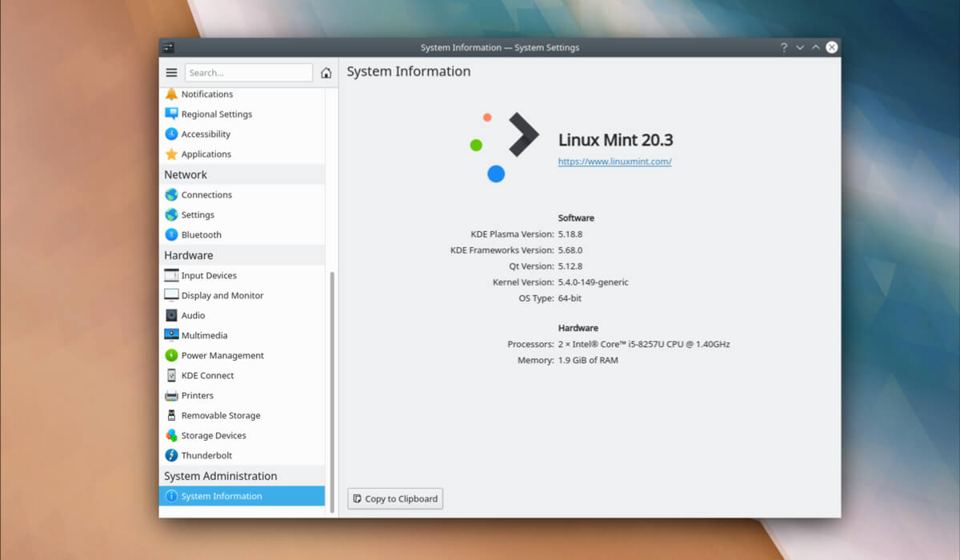The width and height of the screenshot is (960, 560).
Task: Click the Linux Mint 20.3 heading
Action: 615,140
